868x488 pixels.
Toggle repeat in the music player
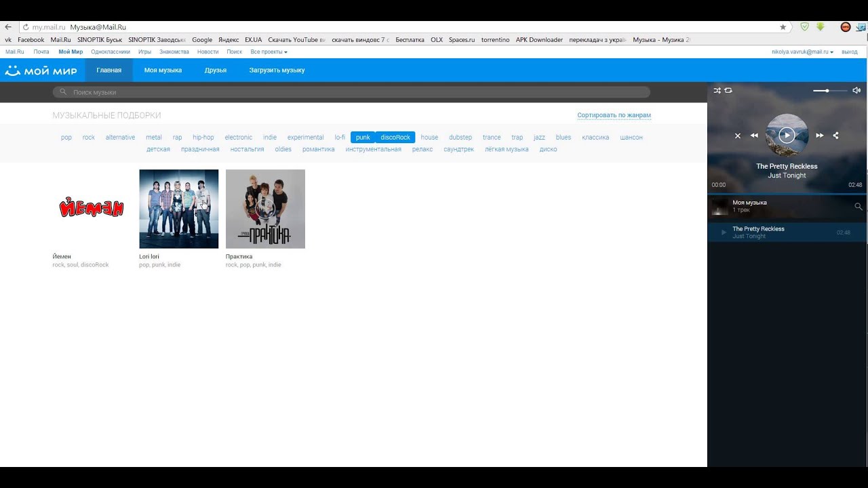click(x=728, y=90)
